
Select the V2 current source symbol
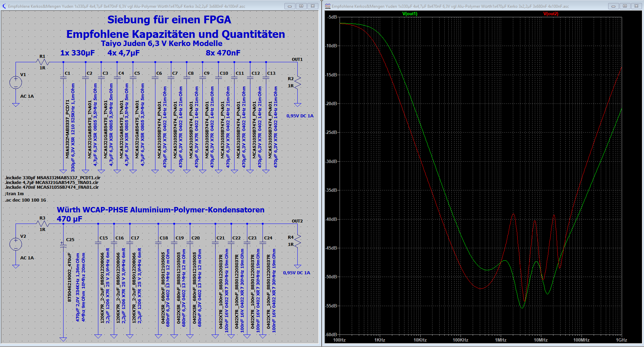16,244
